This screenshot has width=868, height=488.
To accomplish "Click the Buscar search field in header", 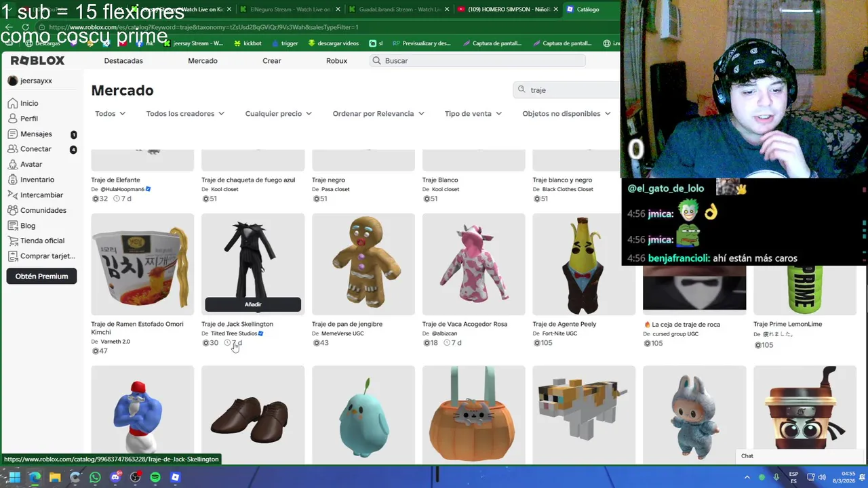I will coord(477,61).
